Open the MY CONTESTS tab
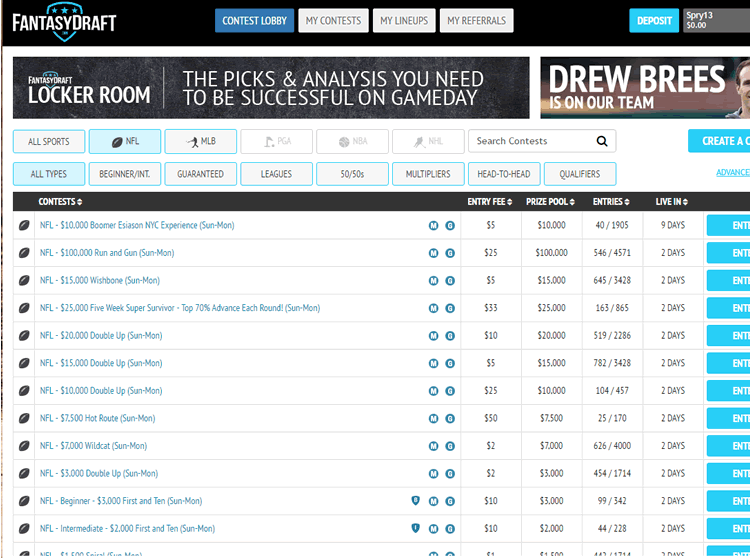The width and height of the screenshot is (750, 558). click(333, 21)
